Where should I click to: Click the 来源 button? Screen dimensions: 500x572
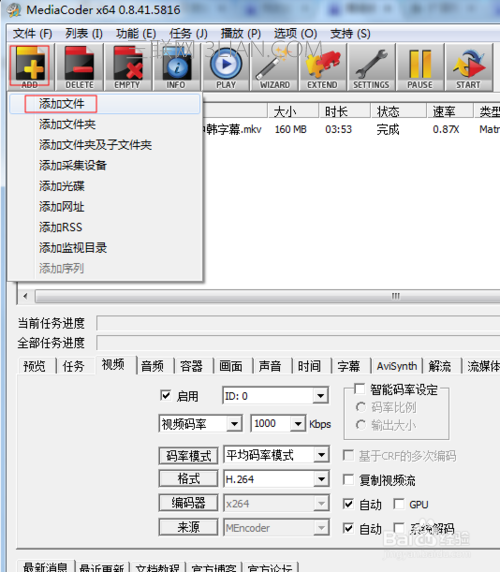[188, 527]
